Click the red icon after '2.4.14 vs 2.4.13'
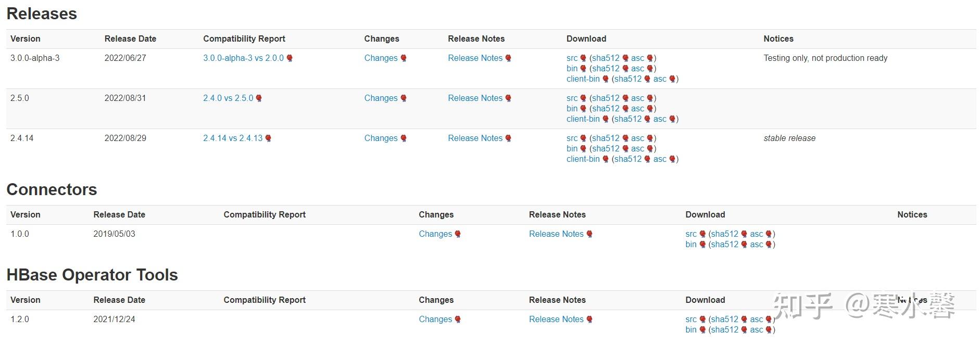Screen dimensions: 980x345 [268, 138]
